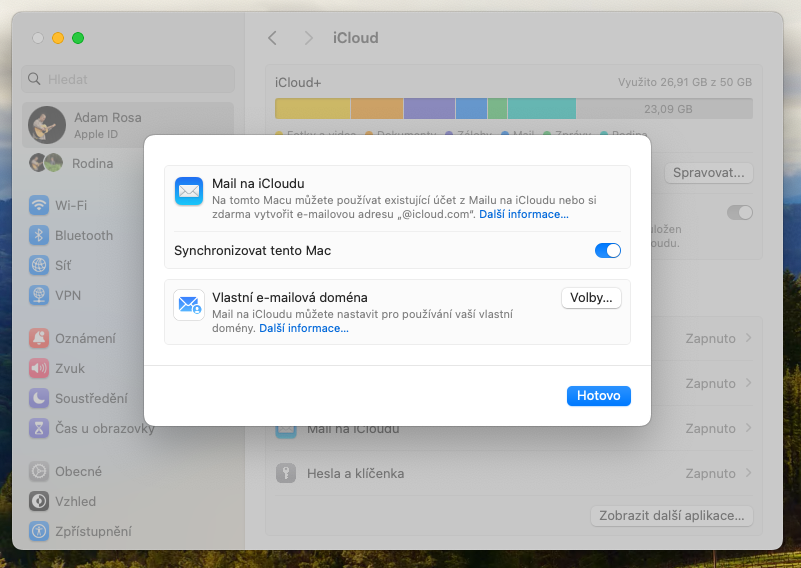
Task: Click the Zapnuto status in Hesla a klíčenka row
Action: click(710, 474)
